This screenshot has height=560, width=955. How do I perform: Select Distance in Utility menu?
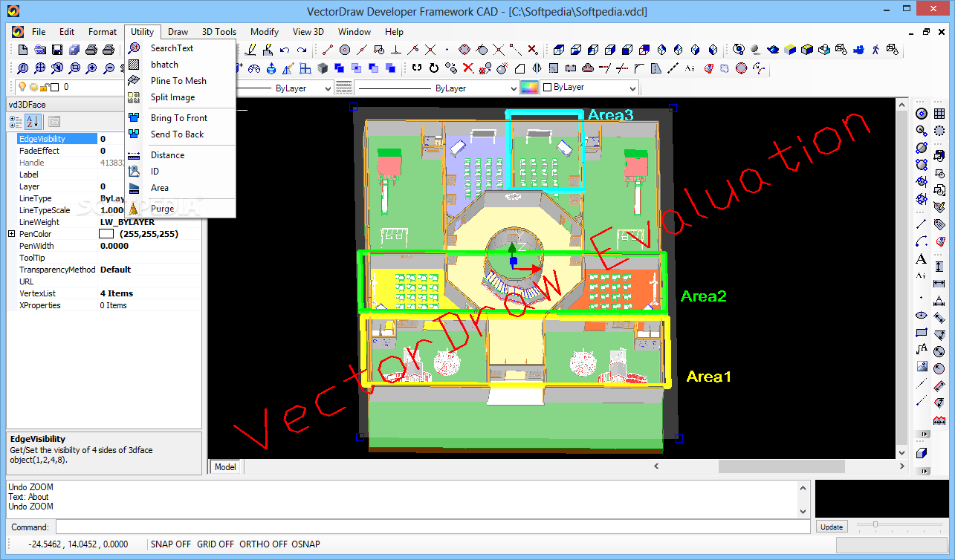click(x=167, y=155)
